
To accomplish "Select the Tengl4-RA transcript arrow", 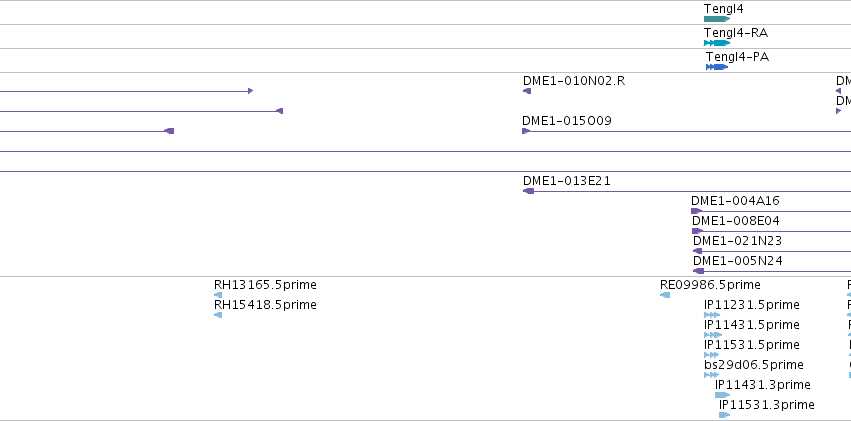I will tap(717, 43).
